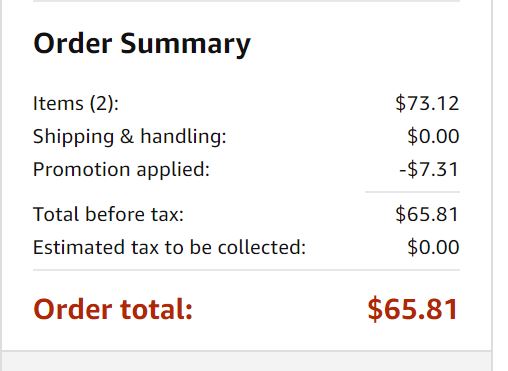Click the divider line above Order total
Screen dimensions: 508x371
[246, 270]
